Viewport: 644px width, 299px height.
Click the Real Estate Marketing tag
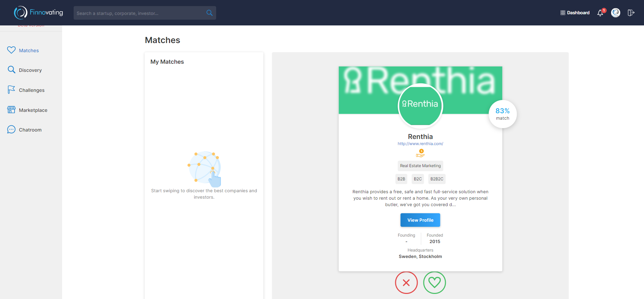pos(420,166)
